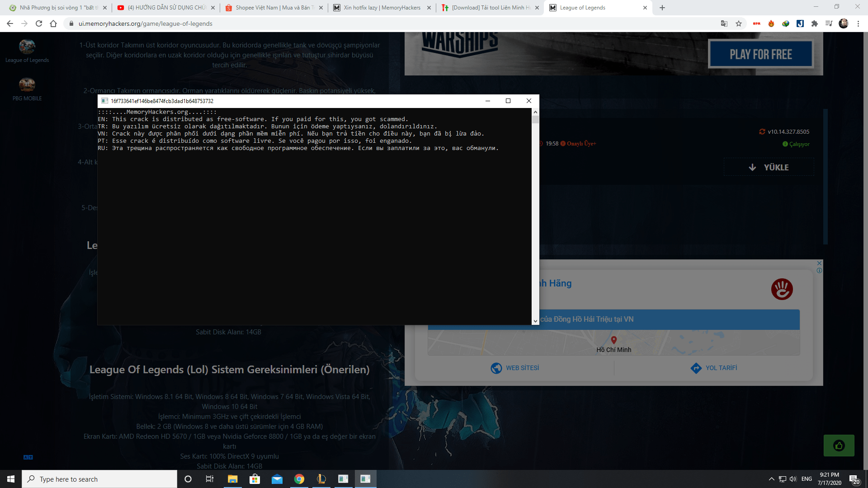Screen dimensions: 868x488
Task: Open Microsoft Store from taskbar
Action: pyautogui.click(x=255, y=479)
